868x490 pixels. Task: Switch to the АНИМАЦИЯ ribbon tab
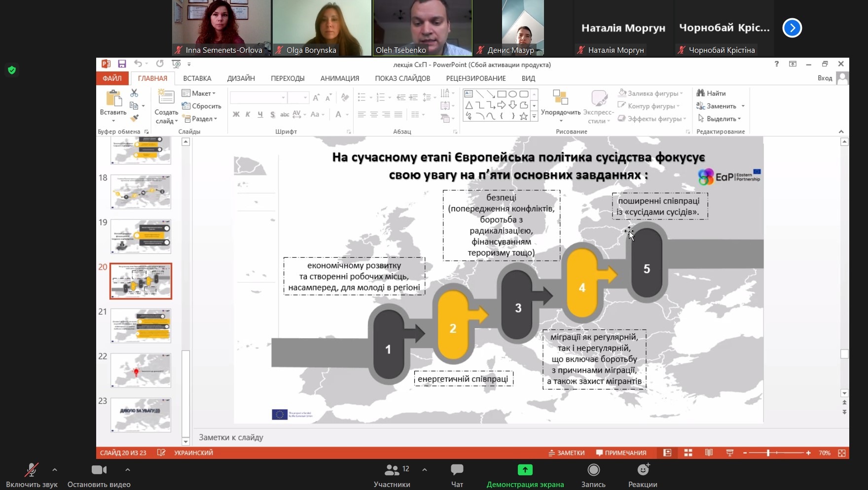(x=340, y=78)
